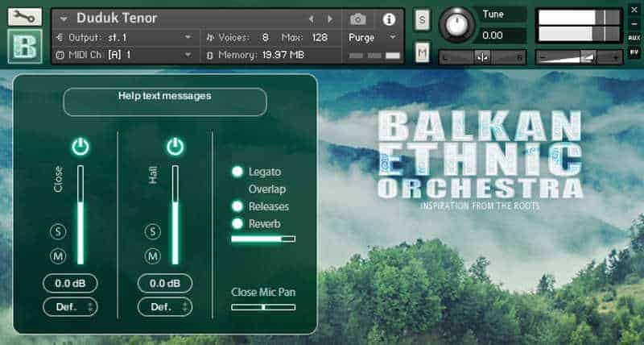Click the wrench instrument edit icon
Image resolution: width=644 pixels, height=345 pixels.
pyautogui.click(x=24, y=16)
